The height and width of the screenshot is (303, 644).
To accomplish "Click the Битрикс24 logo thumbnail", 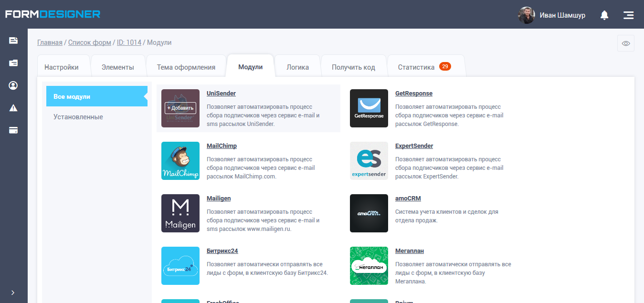I will [180, 266].
